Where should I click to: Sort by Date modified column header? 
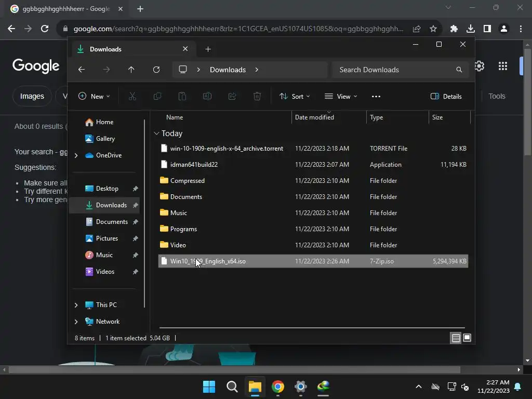point(329,117)
